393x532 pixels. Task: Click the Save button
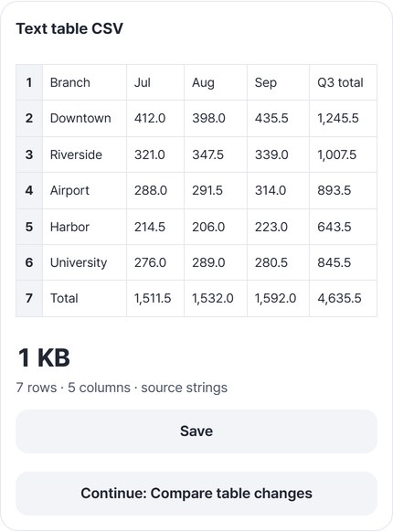pos(196,431)
